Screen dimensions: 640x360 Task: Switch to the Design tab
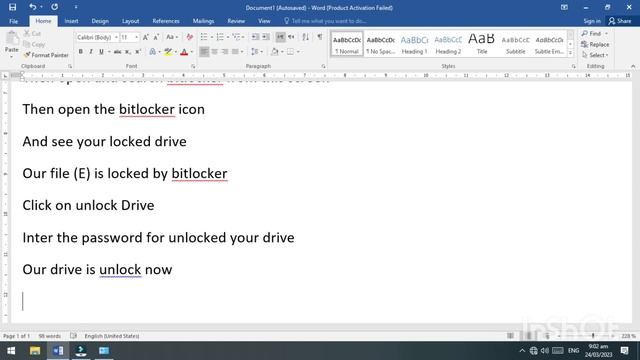point(100,21)
